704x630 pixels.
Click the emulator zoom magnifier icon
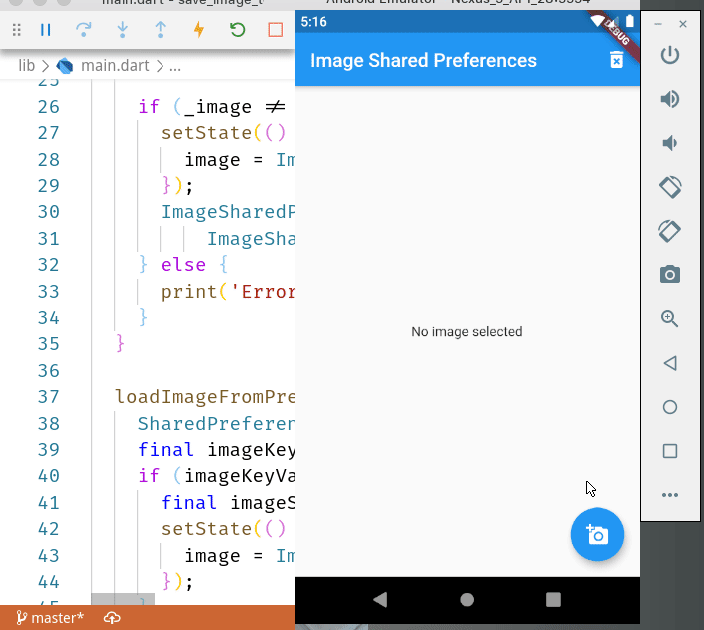click(x=670, y=318)
